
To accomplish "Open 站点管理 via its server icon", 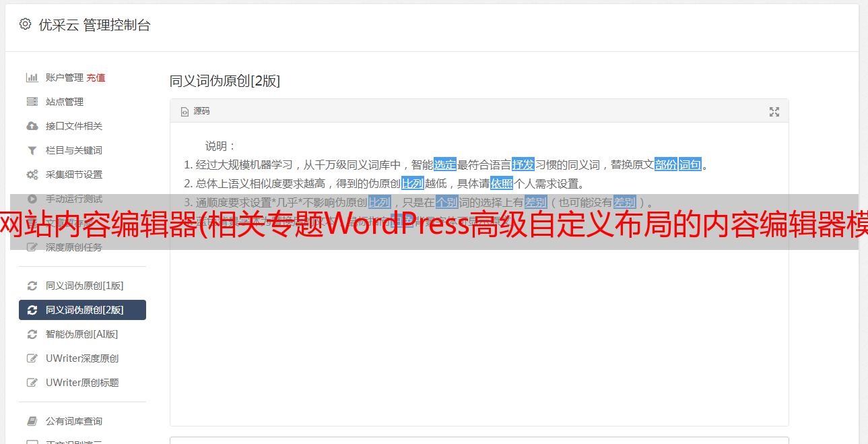I will (32, 102).
